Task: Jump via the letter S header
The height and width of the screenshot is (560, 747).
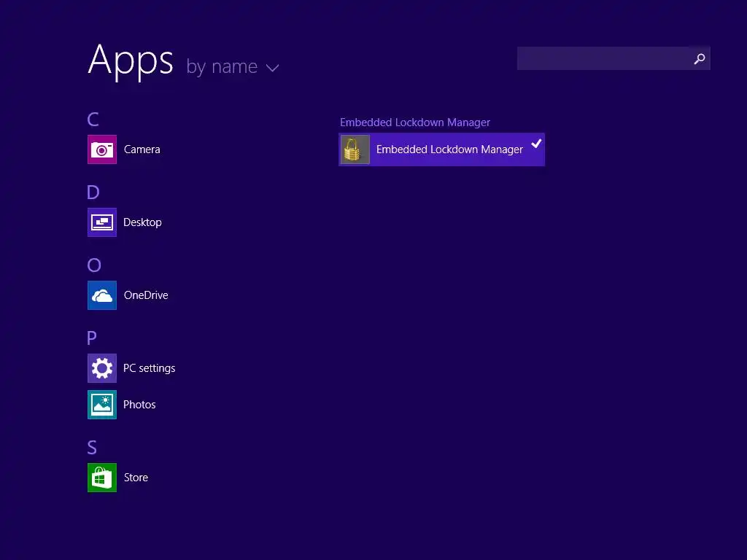Action: pyautogui.click(x=92, y=448)
